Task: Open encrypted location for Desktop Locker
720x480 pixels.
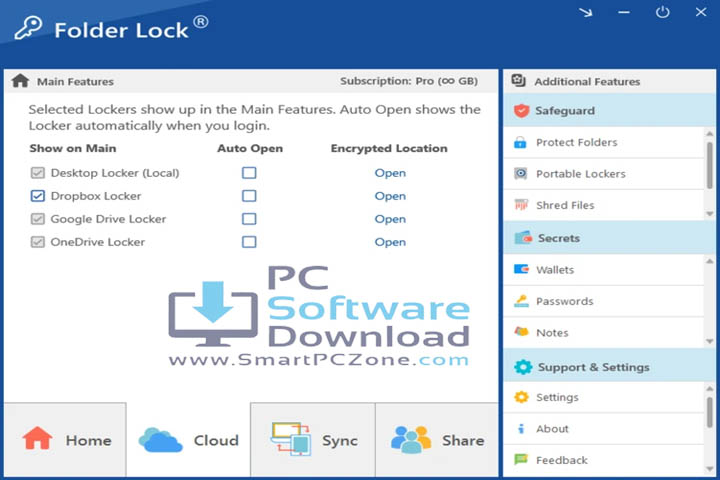Action: click(x=390, y=173)
